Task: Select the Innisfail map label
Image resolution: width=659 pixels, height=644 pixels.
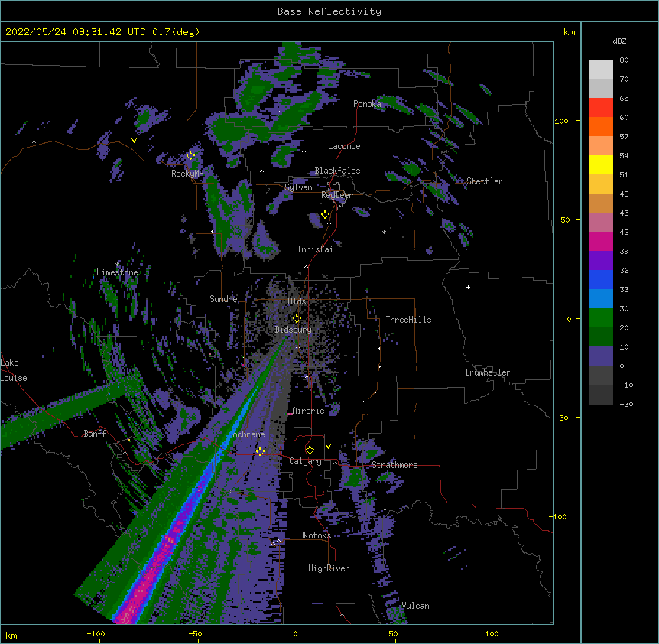Action: tap(317, 249)
